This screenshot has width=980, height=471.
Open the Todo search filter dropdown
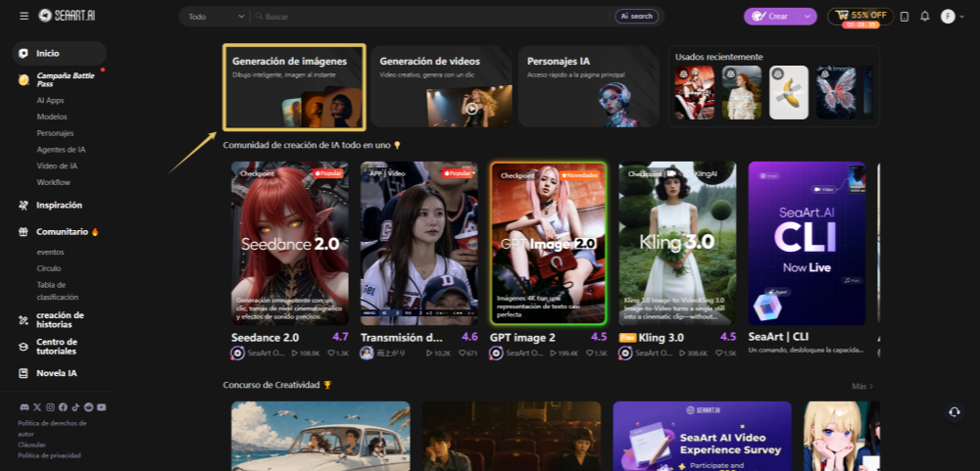216,17
